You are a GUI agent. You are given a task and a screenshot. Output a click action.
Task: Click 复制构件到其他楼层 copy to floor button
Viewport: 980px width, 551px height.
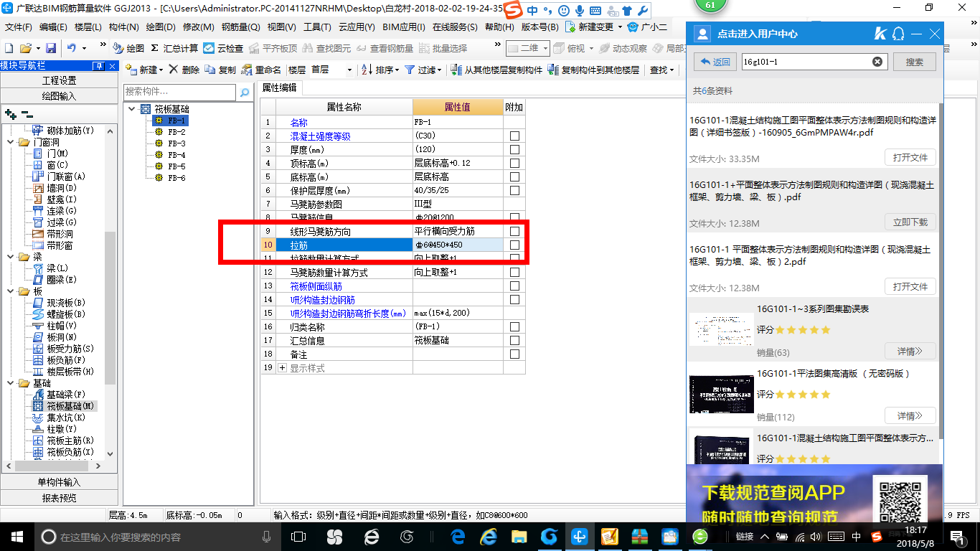click(593, 70)
